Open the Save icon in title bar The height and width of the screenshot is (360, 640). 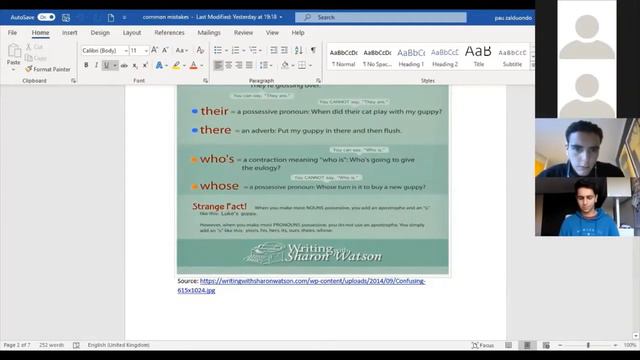point(66,18)
